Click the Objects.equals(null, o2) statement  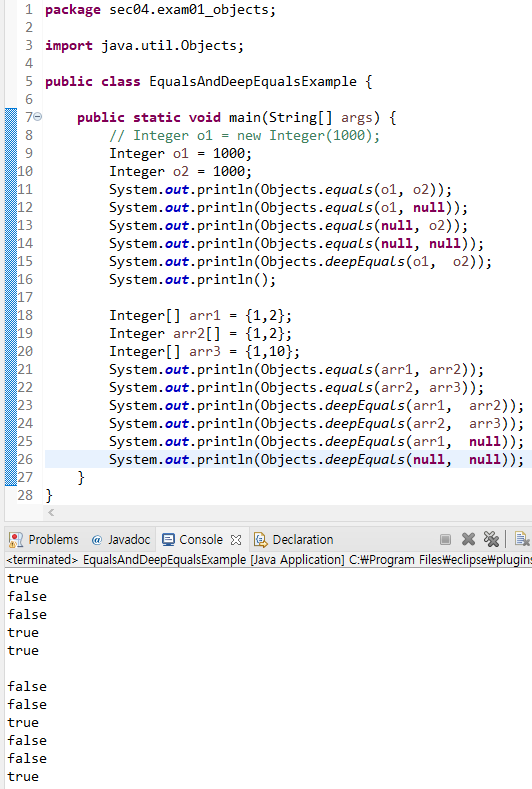pos(288,226)
